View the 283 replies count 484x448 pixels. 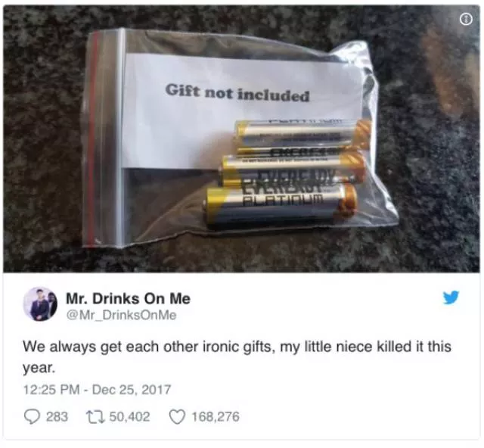coord(57,416)
